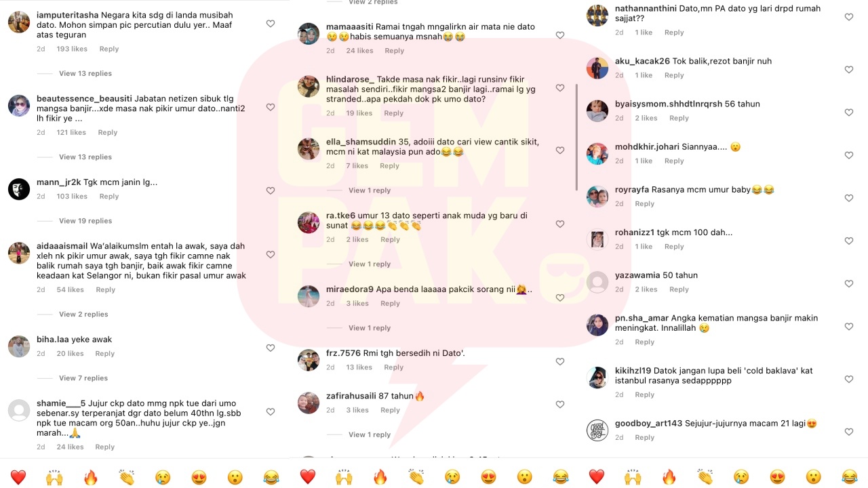Insert fire emoji in leftmost emoji bar
This screenshot has width=868, height=488.
pyautogui.click(x=91, y=477)
